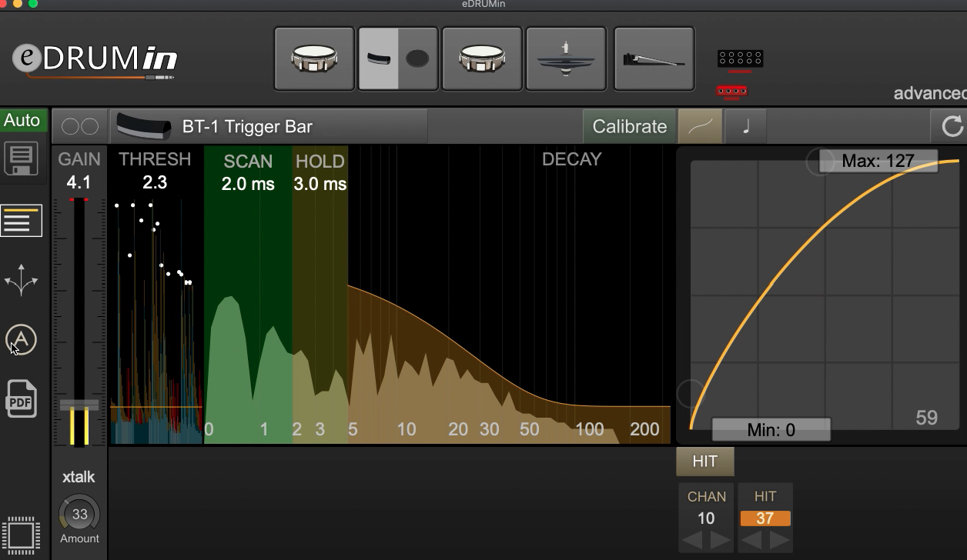
Task: Increase the CHAN value with right arrow
Action: tap(721, 540)
